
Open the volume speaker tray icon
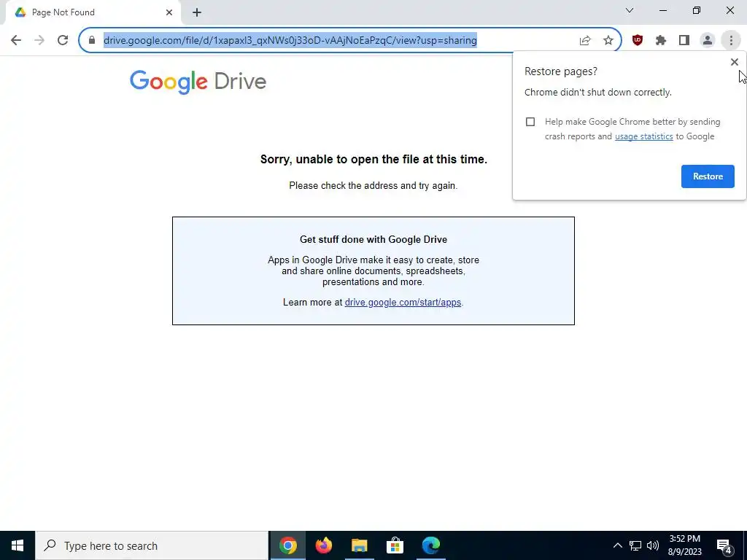pyautogui.click(x=653, y=545)
